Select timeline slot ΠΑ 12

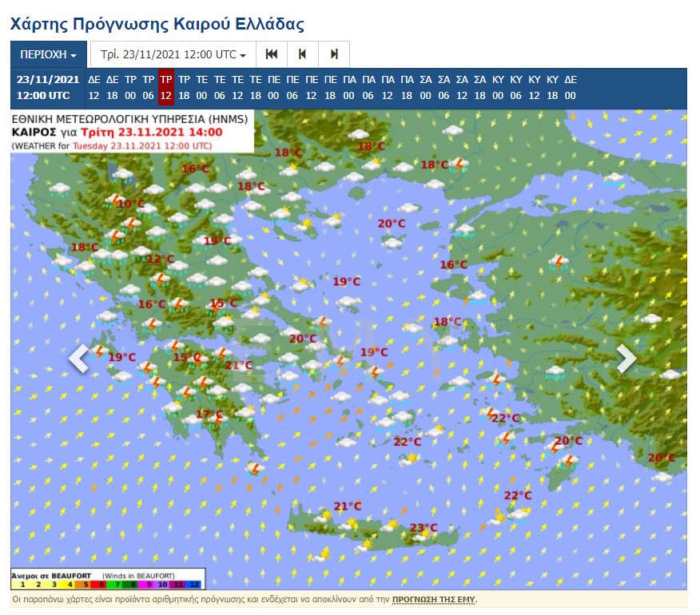[x=388, y=88]
